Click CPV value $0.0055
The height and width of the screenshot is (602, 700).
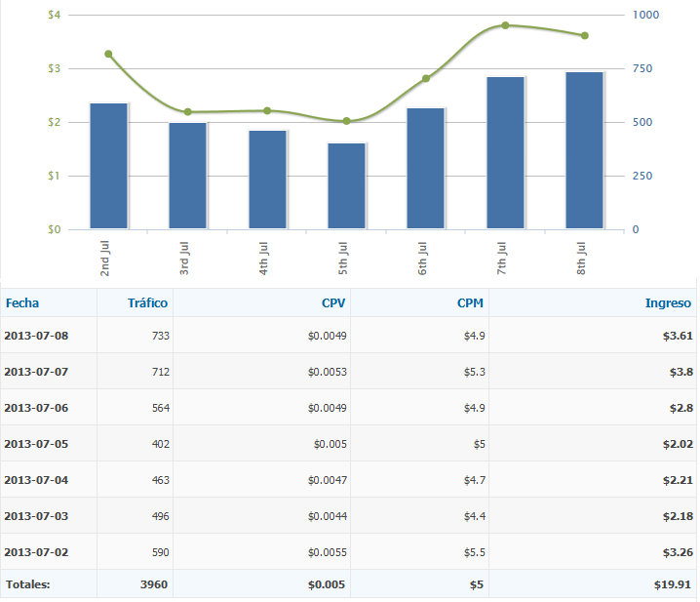(328, 552)
